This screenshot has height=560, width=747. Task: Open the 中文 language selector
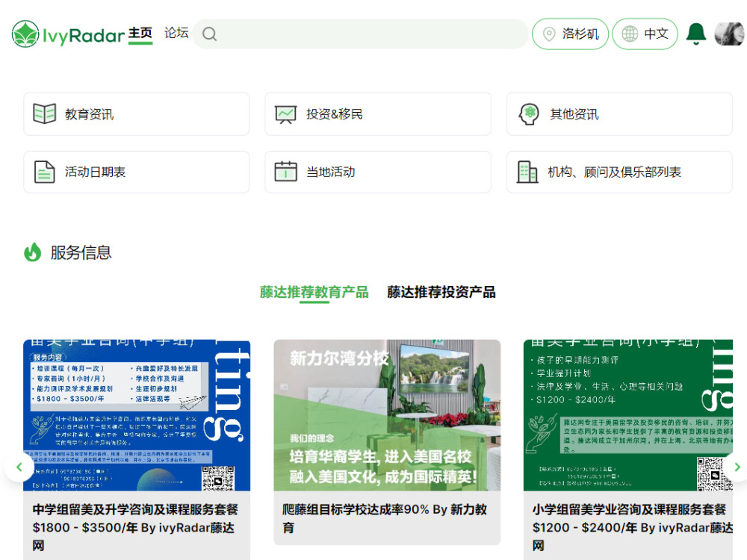[645, 34]
